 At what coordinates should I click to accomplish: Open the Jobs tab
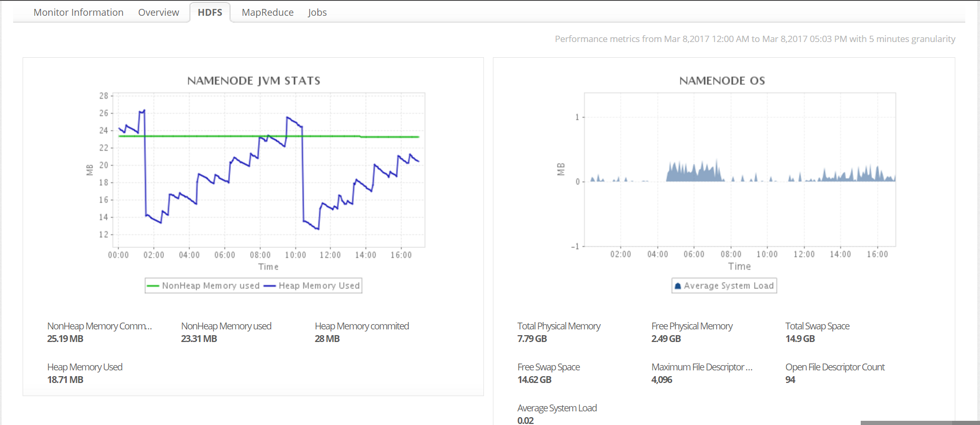[317, 12]
